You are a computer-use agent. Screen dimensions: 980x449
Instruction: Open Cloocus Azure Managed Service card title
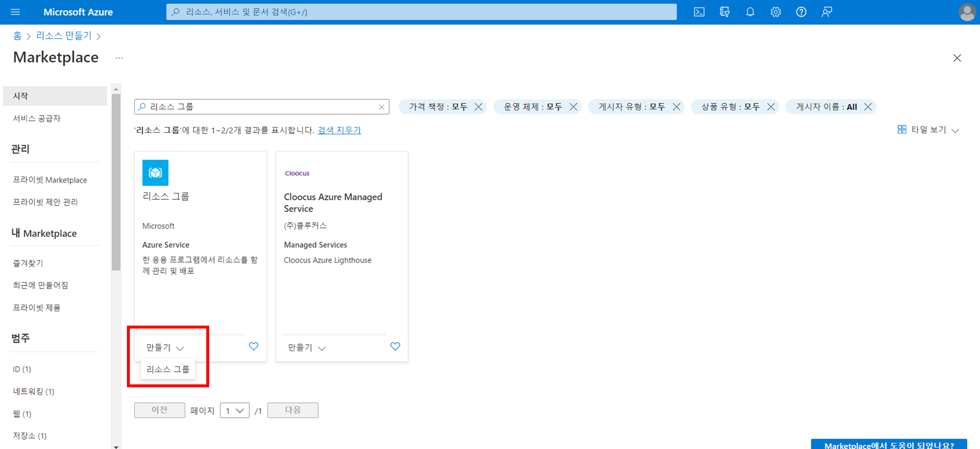(x=333, y=203)
